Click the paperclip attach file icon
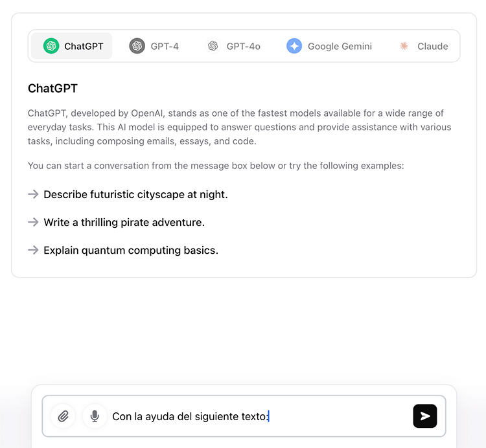The height and width of the screenshot is (448, 486). click(63, 416)
